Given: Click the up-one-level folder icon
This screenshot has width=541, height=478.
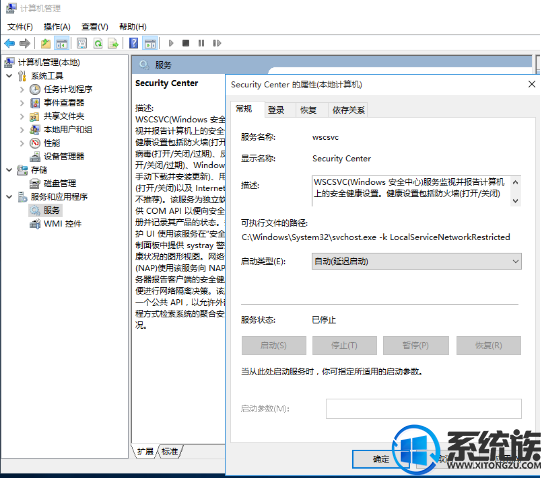Looking at the screenshot, I should pyautogui.click(x=46, y=43).
